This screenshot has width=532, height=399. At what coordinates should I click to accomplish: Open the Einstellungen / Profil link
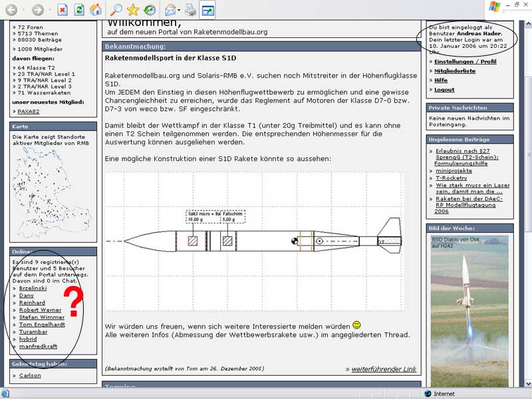pyautogui.click(x=465, y=61)
